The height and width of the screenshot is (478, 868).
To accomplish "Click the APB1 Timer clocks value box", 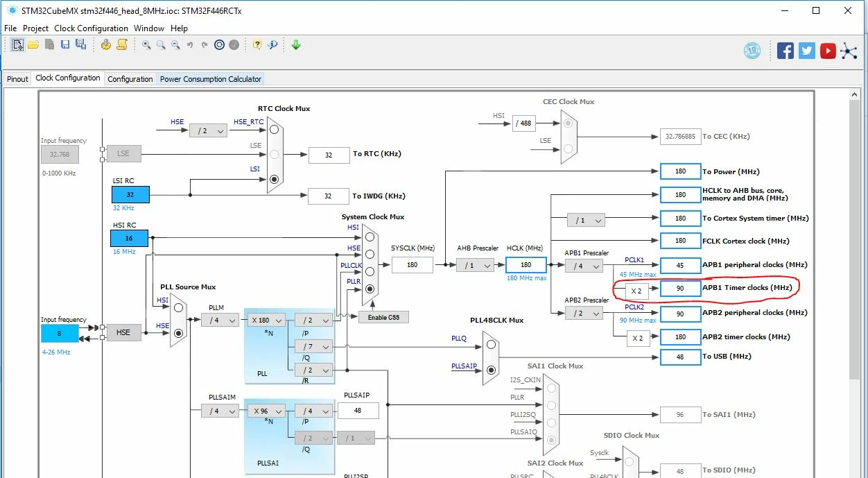I will (680, 288).
